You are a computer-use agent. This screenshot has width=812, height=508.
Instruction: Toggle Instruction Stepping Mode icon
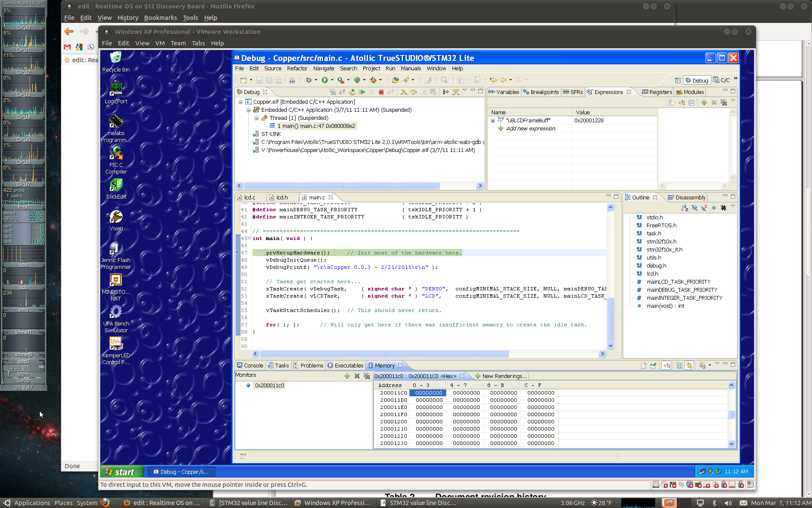point(446,92)
